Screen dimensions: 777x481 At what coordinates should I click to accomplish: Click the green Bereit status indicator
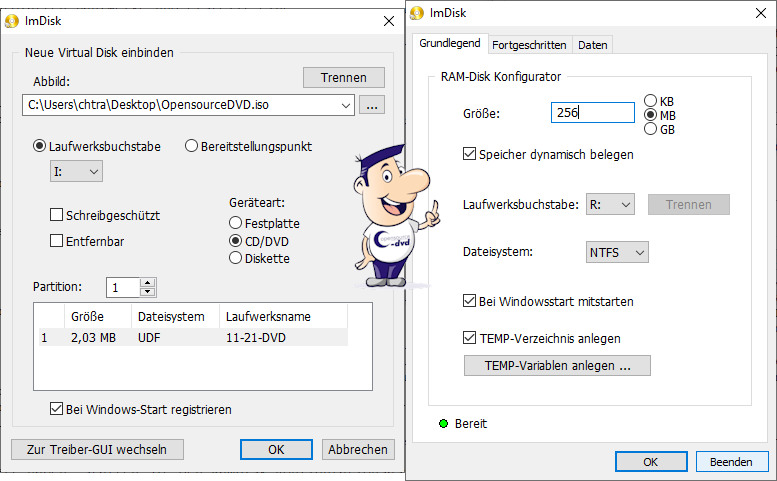443,424
